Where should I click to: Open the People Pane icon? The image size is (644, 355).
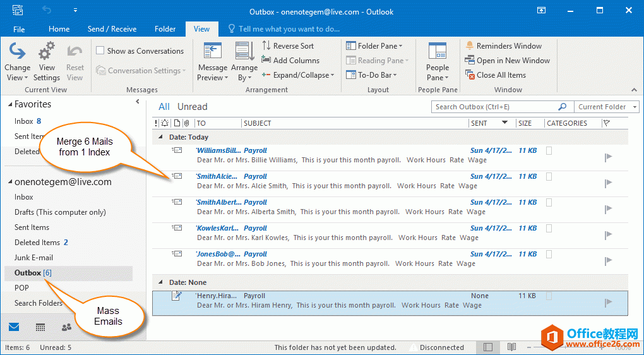[438, 51]
